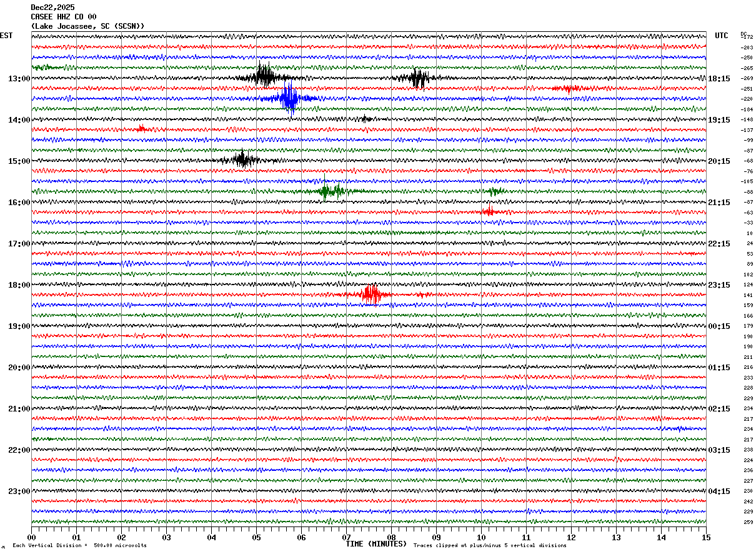Click the 01:15 UTC time label
Image resolution: width=756 pixels, height=554 pixels.
click(x=719, y=368)
